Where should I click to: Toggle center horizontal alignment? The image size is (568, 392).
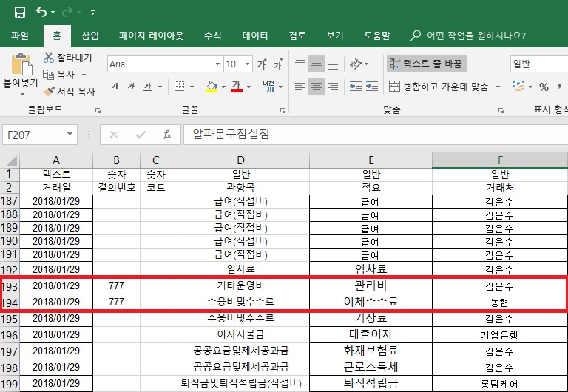317,87
